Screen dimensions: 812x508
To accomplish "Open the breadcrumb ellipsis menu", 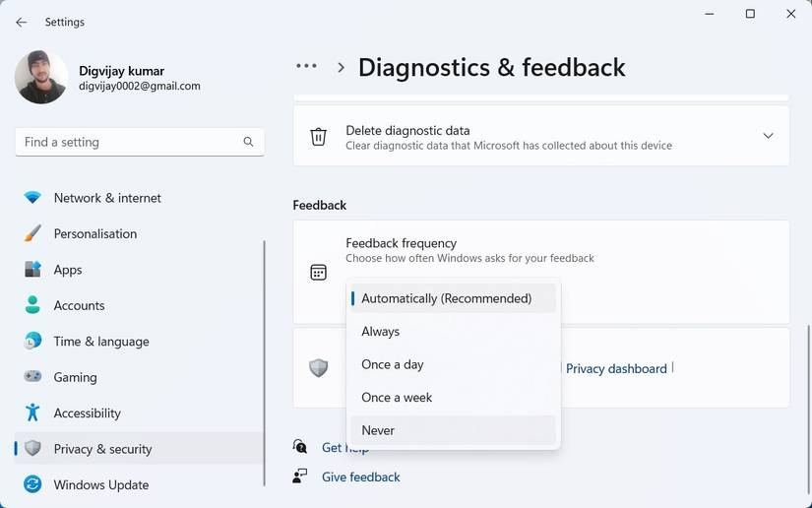I will (x=306, y=66).
